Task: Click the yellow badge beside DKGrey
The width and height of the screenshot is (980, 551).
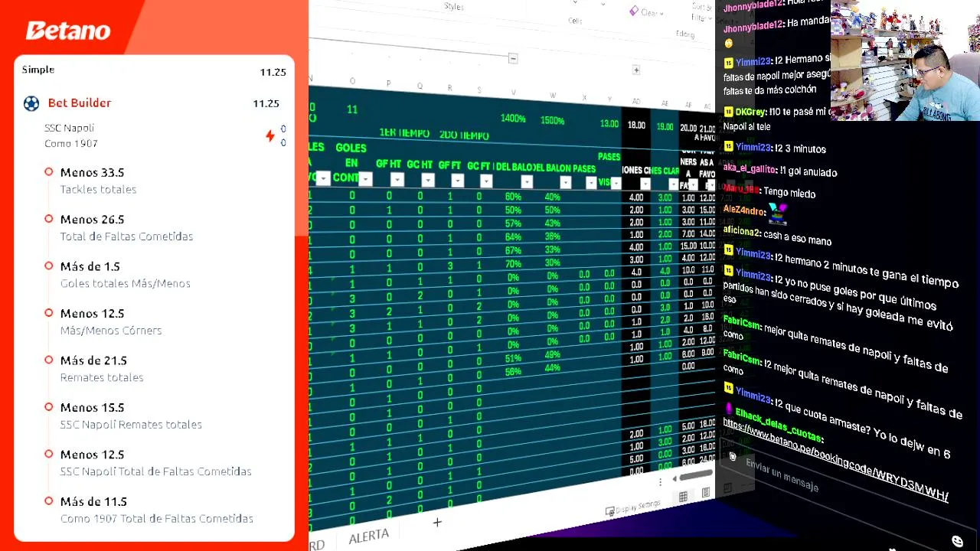Action: tap(728, 112)
